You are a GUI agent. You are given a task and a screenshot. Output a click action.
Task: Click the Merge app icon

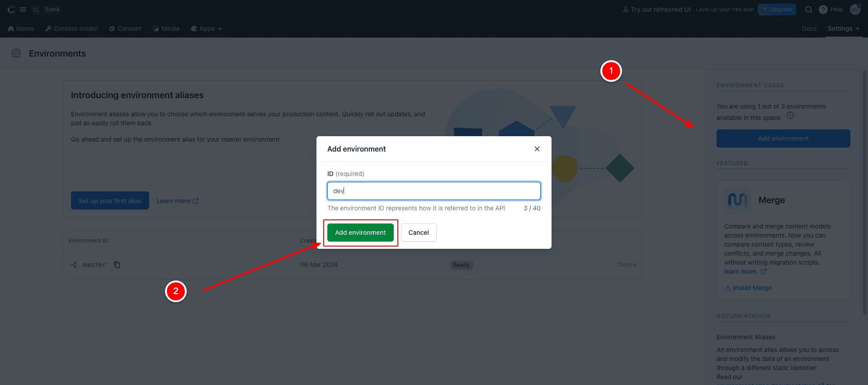coord(737,200)
